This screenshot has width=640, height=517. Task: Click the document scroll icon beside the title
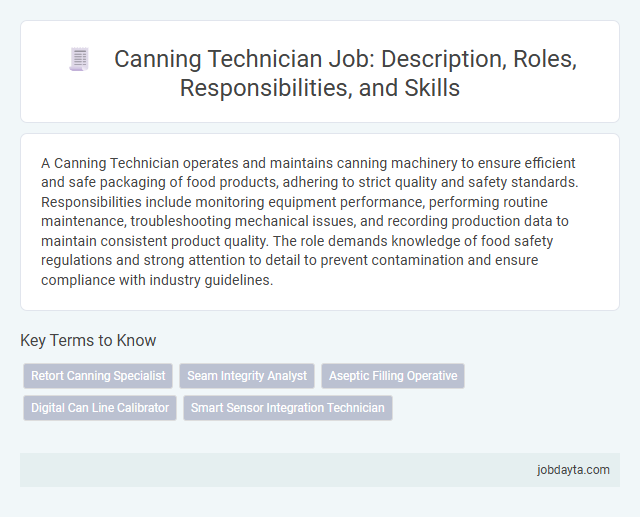click(x=79, y=59)
